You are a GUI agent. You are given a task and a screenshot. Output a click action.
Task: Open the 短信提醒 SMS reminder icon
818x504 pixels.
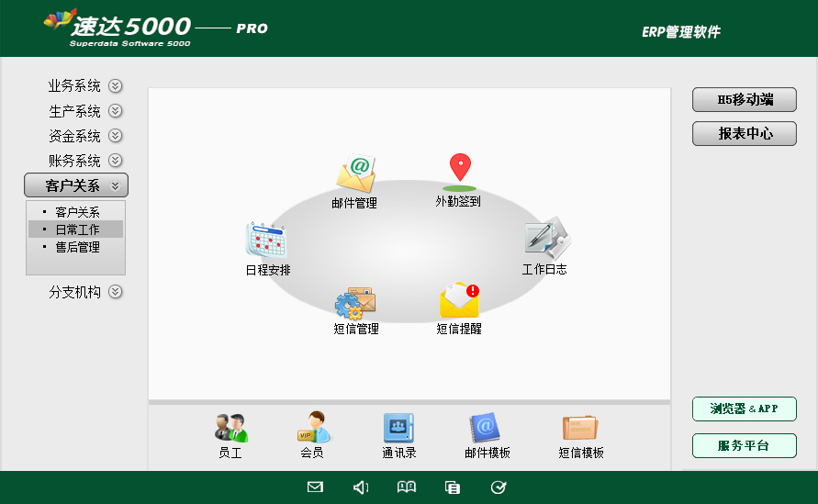point(460,300)
